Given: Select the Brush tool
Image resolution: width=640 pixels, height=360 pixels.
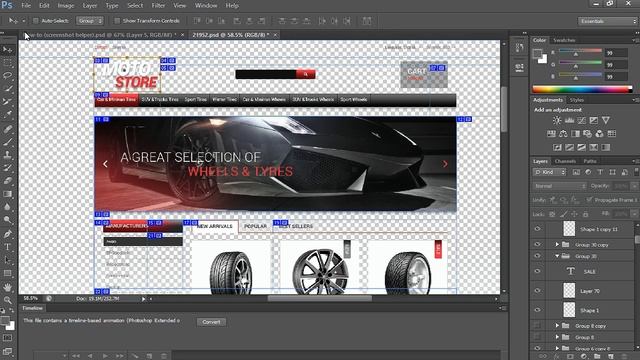Looking at the screenshot, I should pyautogui.click(x=7, y=142).
